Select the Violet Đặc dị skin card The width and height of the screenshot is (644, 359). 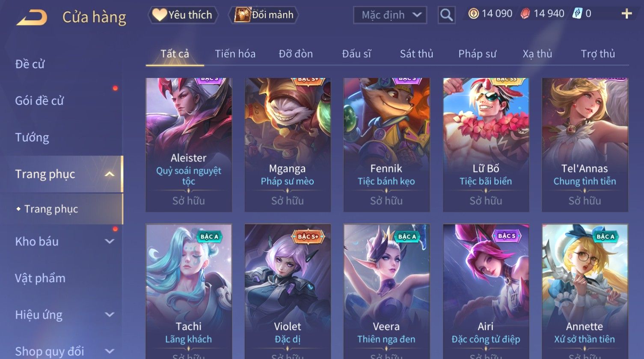288,291
